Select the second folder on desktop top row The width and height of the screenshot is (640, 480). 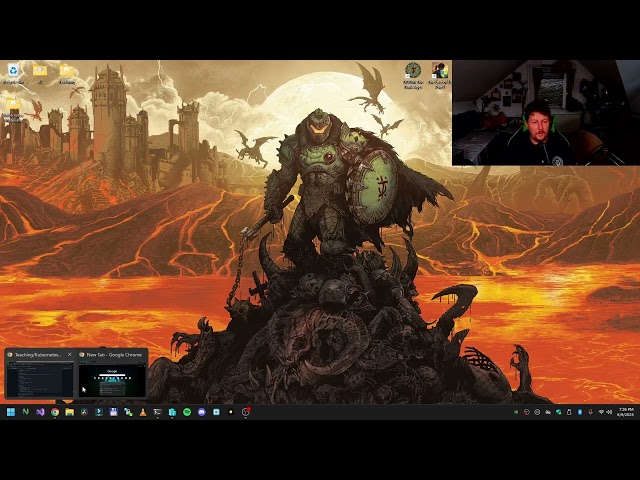pyautogui.click(x=40, y=73)
